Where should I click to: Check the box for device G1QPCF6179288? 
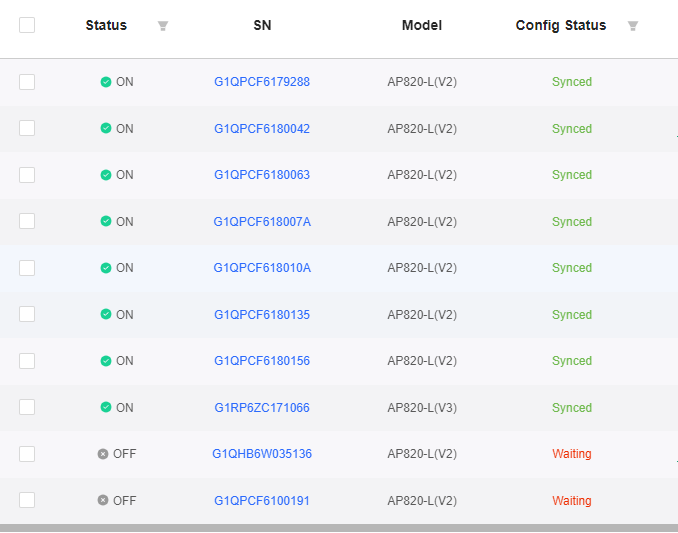27,82
